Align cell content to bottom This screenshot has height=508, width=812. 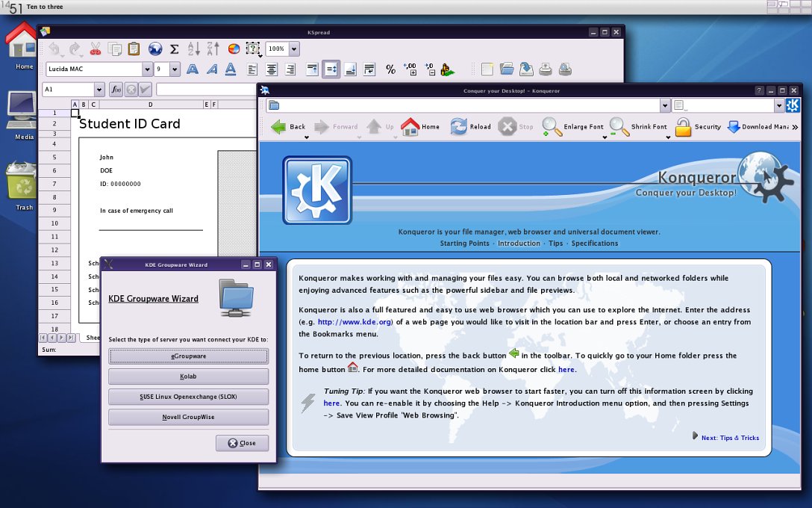(350, 69)
